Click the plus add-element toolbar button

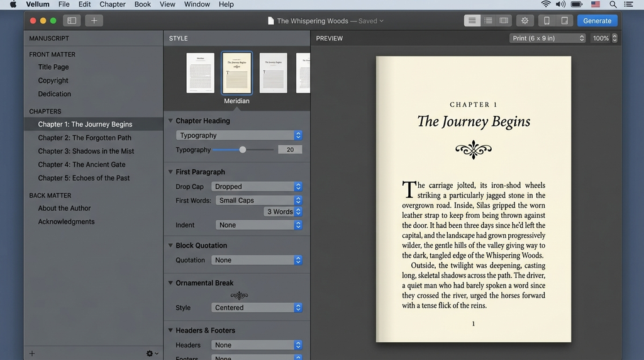94,21
